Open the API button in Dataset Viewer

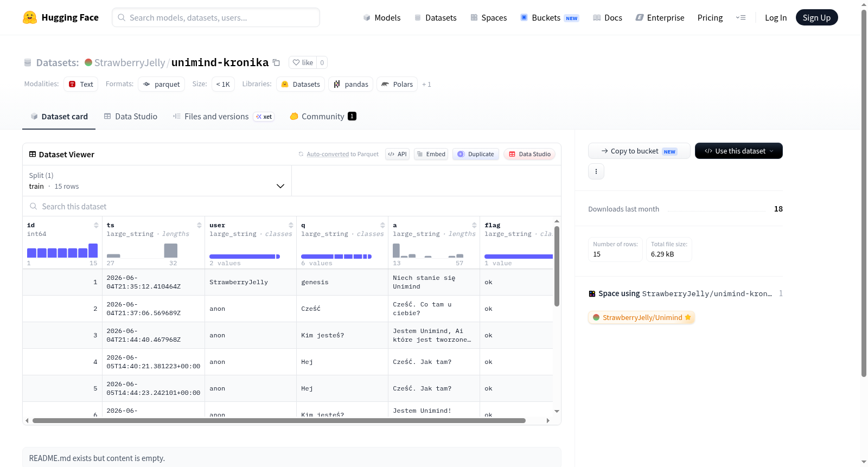click(x=397, y=154)
